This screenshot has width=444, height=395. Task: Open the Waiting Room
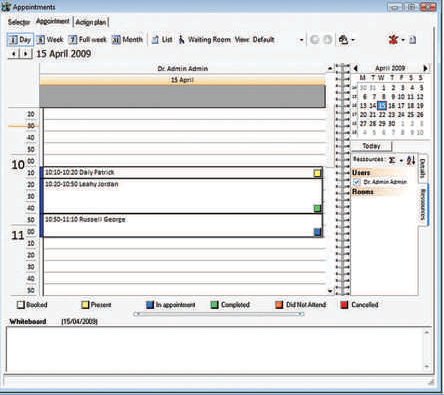(x=204, y=40)
